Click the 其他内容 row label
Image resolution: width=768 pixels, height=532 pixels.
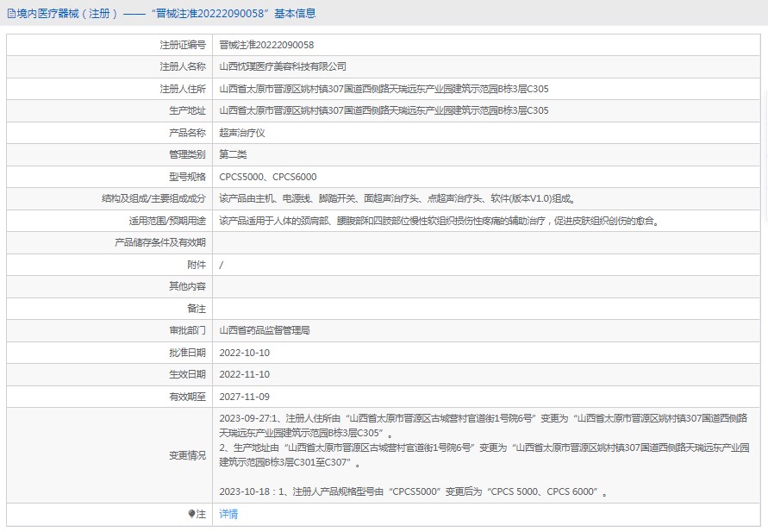(188, 286)
